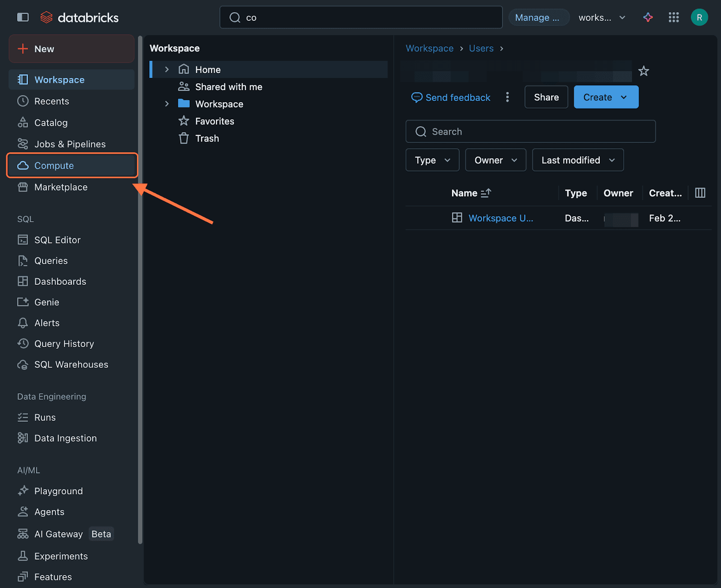The width and height of the screenshot is (721, 588).
Task: Open Shared with me
Action: [228, 87]
